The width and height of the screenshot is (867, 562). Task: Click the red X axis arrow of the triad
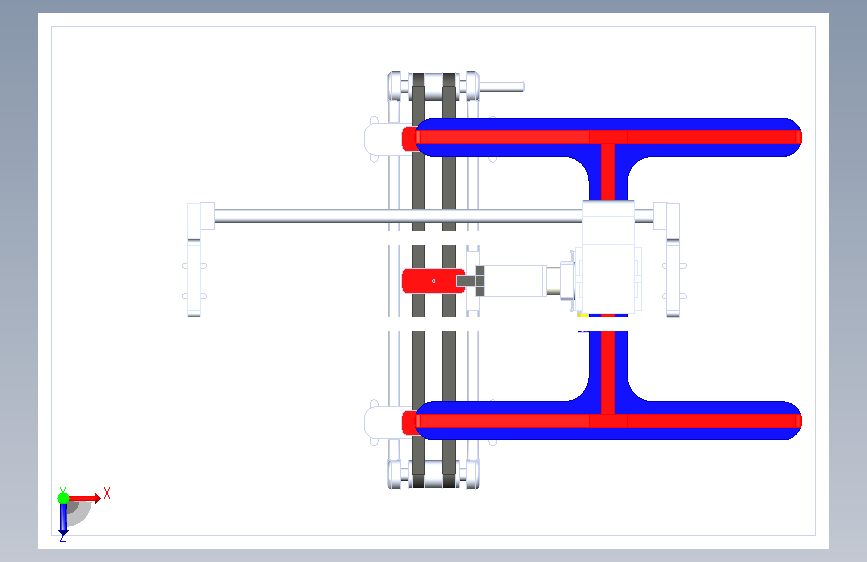(85, 498)
